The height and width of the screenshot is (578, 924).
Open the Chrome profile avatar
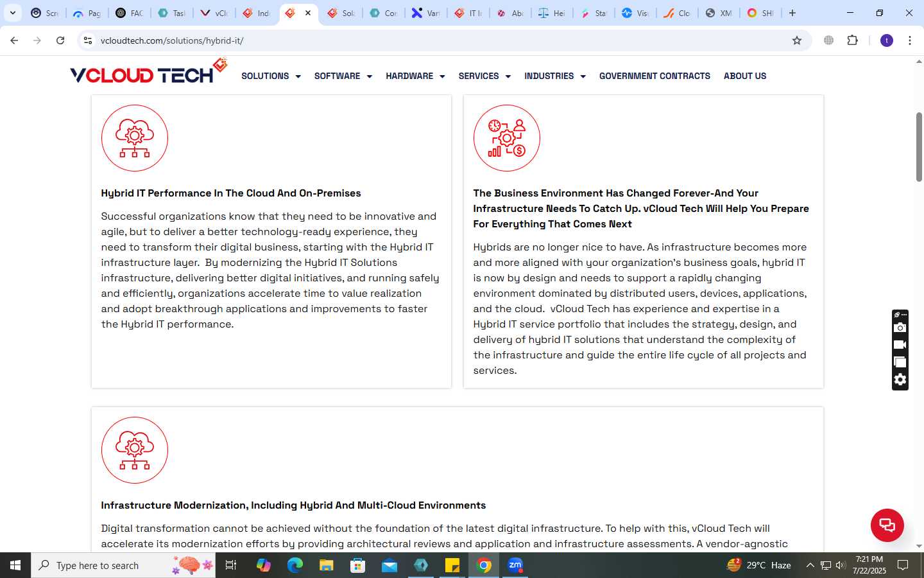tap(887, 40)
